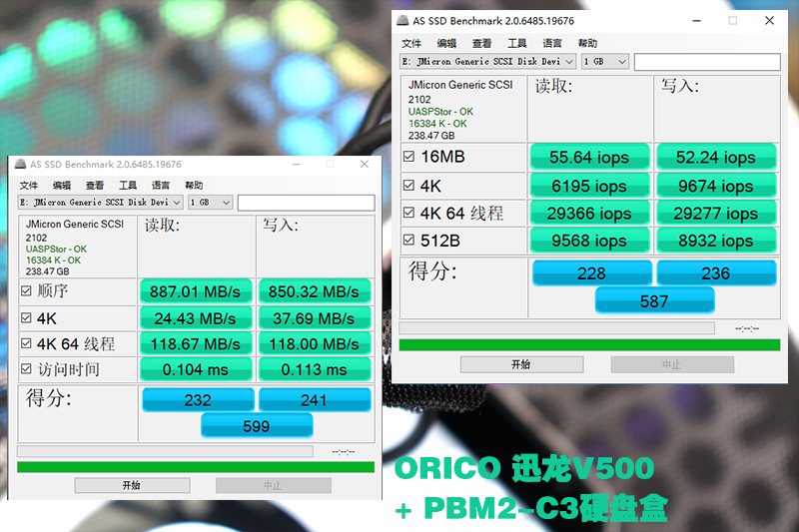Open the 工具 menu in the left window

(128, 186)
